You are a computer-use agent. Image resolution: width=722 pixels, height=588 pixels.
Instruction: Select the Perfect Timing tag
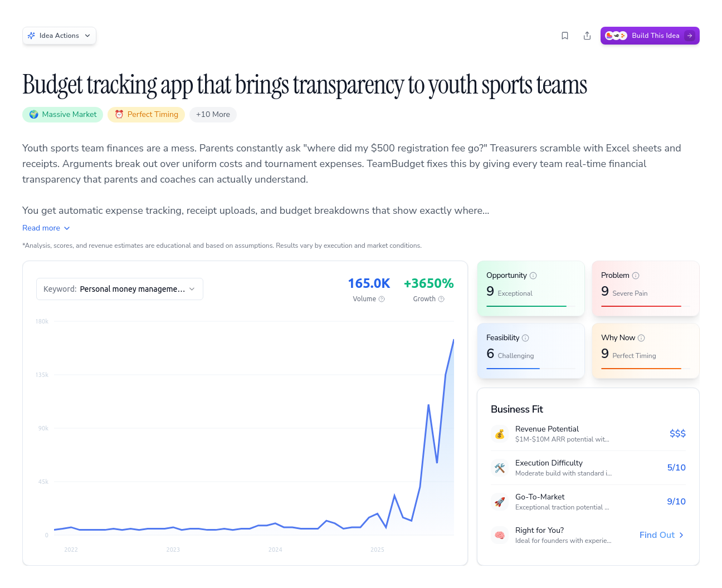pyautogui.click(x=146, y=115)
